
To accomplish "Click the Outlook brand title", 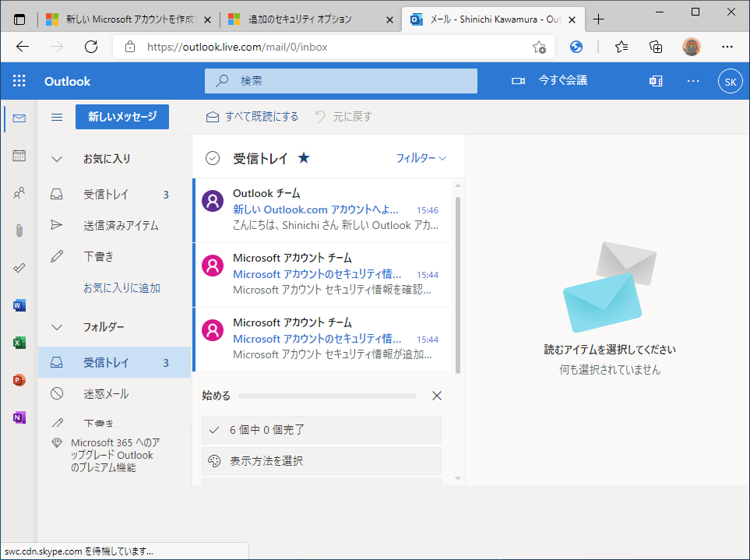I will 68,81.
